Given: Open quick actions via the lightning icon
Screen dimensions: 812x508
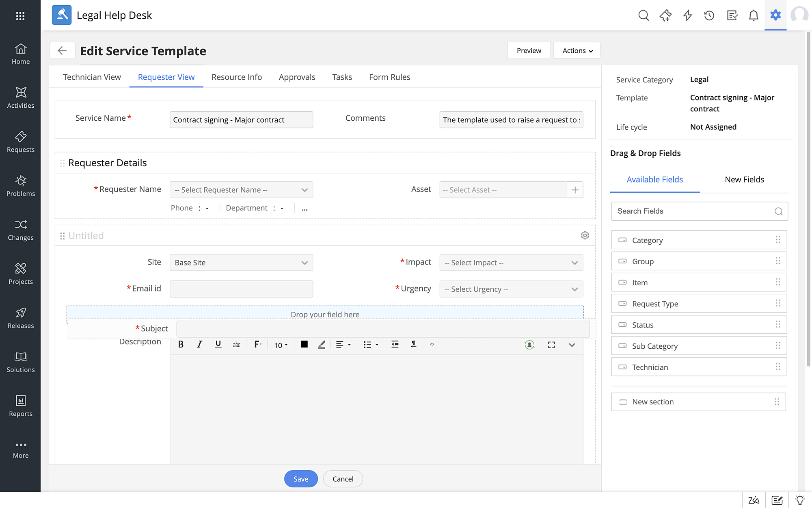Looking at the screenshot, I should click(688, 15).
